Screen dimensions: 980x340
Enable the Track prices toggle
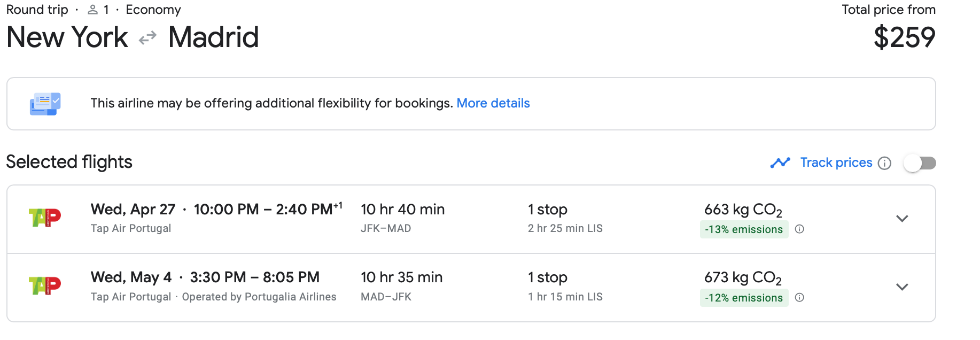[920, 163]
